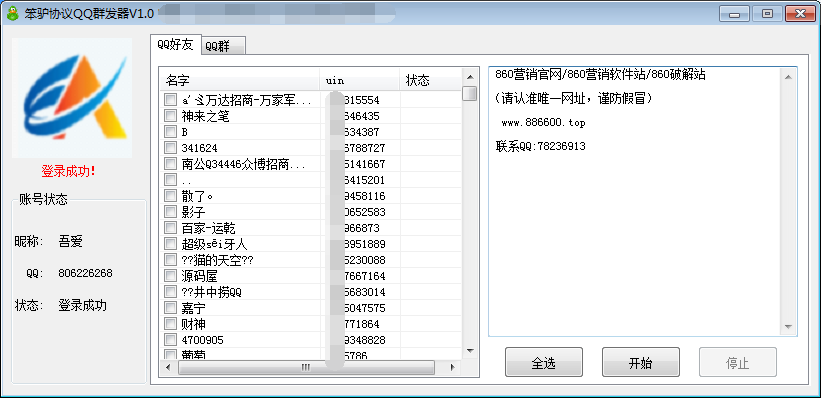Click the friend list scroll-up arrow
The image size is (821, 398).
tap(470, 76)
